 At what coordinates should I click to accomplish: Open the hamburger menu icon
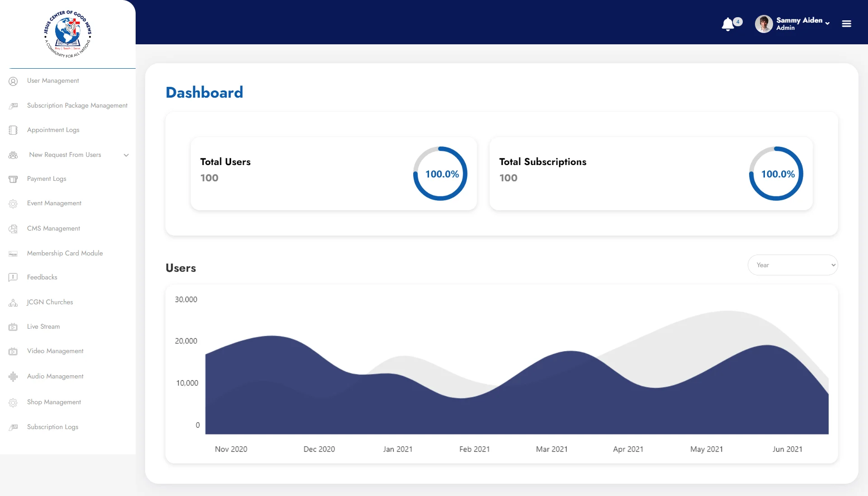(846, 24)
